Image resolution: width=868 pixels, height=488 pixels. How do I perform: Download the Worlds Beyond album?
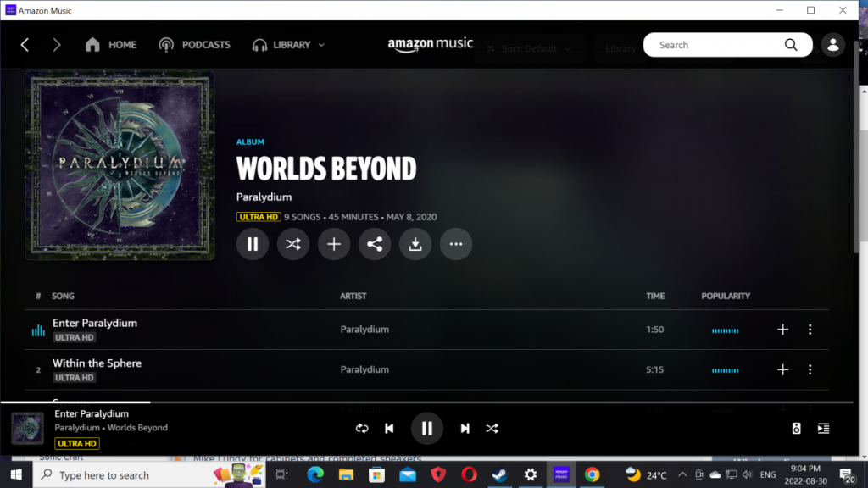coord(415,244)
